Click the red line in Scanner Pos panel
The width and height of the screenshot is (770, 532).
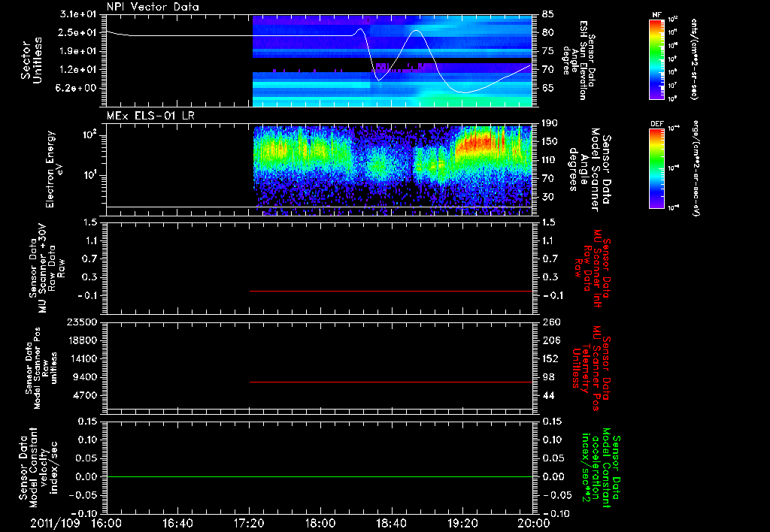[x=391, y=382]
